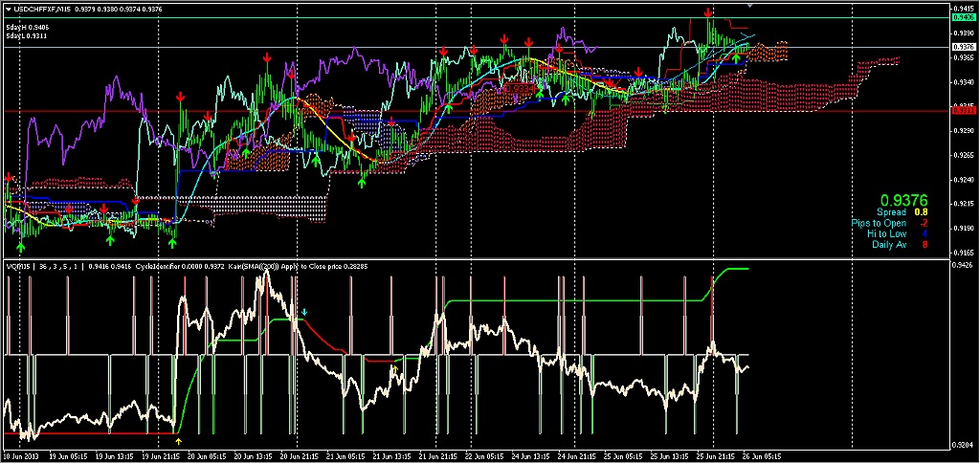Click the white 0.9376 current price axis label
Screen dimensions: 980x463
(964, 47)
